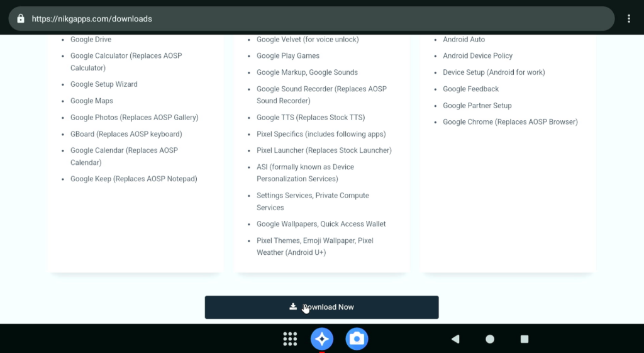Click Google Photos (Replaces AOSP Gallery)

pos(135,118)
